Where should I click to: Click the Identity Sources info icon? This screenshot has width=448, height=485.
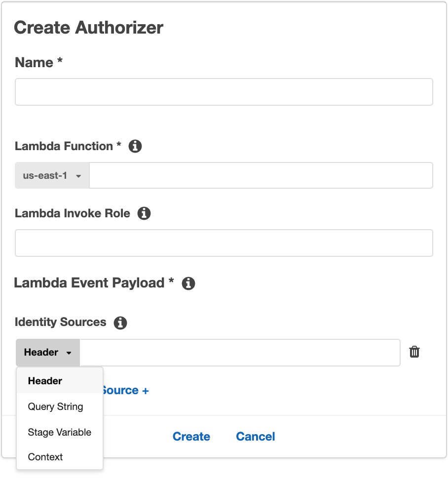point(120,323)
